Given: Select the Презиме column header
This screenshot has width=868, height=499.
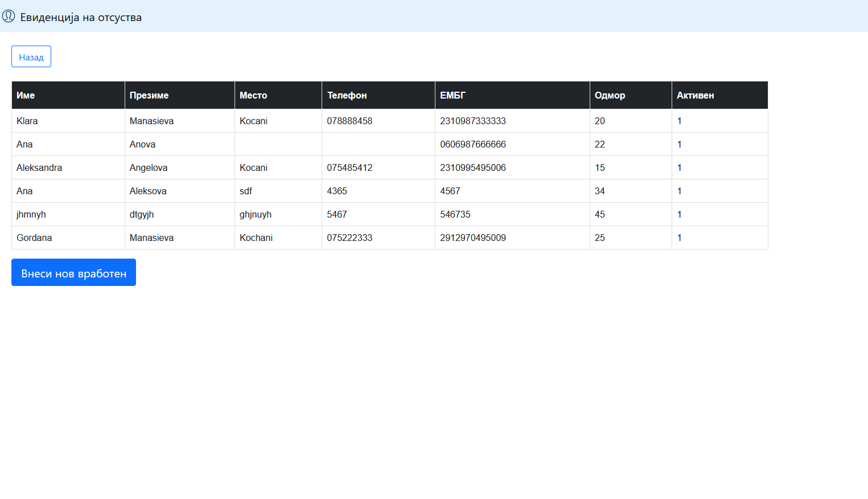Looking at the screenshot, I should (x=149, y=96).
